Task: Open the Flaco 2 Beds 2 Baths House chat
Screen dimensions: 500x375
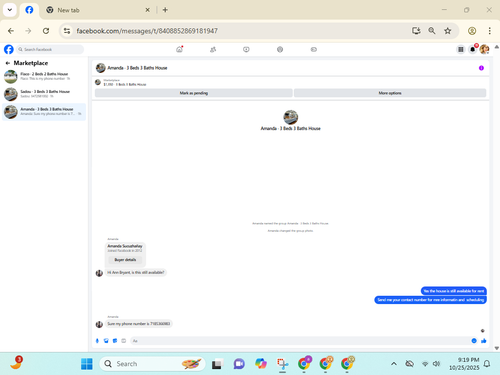Action: (x=44, y=76)
